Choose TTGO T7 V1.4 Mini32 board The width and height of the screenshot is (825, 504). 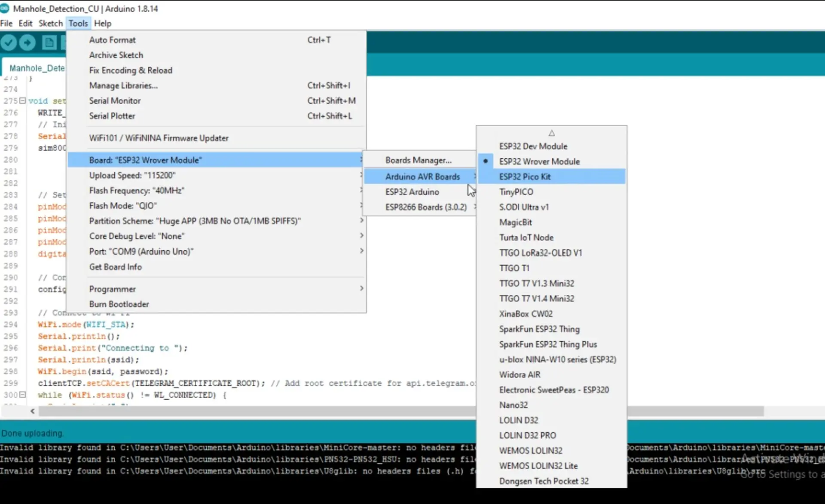tap(552, 298)
